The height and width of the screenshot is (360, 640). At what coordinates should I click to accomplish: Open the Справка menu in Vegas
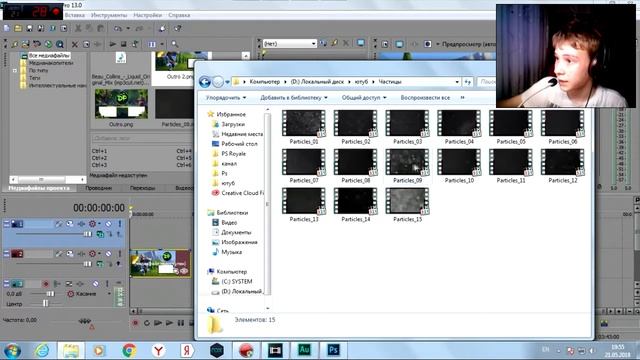(x=179, y=15)
